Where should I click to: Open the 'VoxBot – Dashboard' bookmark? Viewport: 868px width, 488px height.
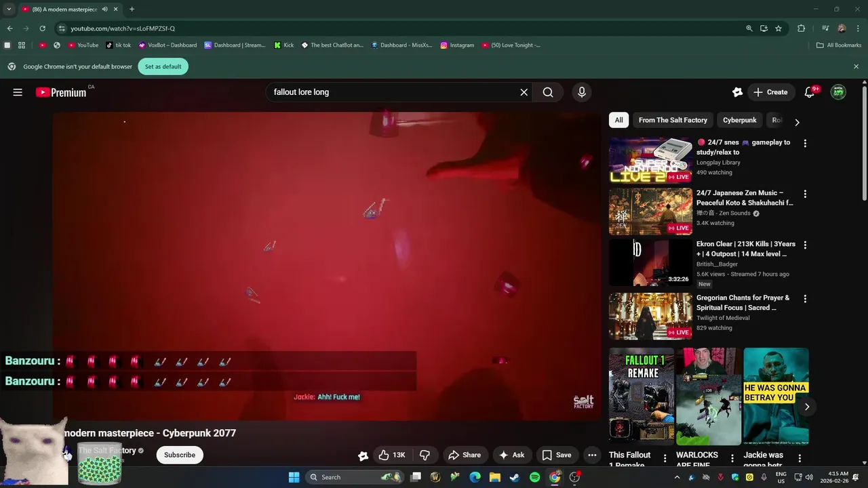pyautogui.click(x=167, y=45)
